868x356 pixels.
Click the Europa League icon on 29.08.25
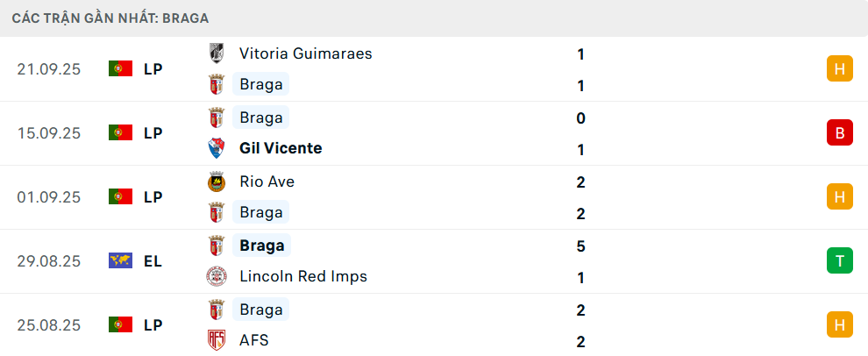click(120, 260)
